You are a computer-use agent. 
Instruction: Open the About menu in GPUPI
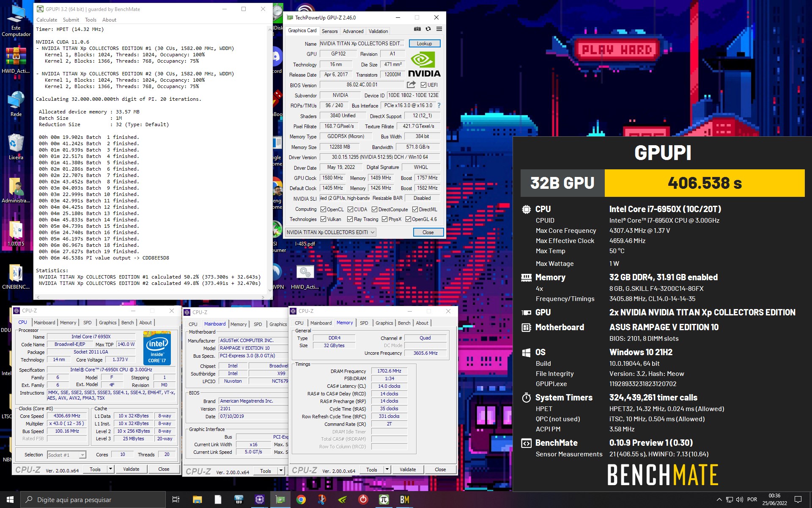109,20
